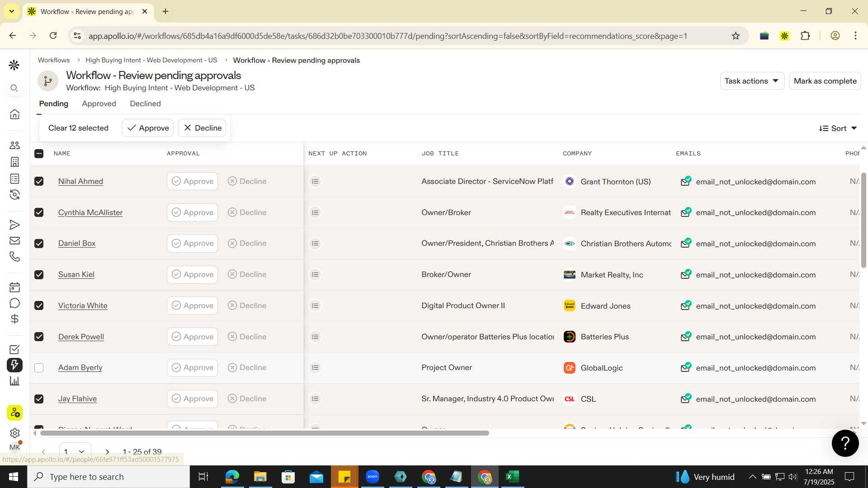Open Companies building icon in sidebar
868x488 pixels.
(x=14, y=162)
